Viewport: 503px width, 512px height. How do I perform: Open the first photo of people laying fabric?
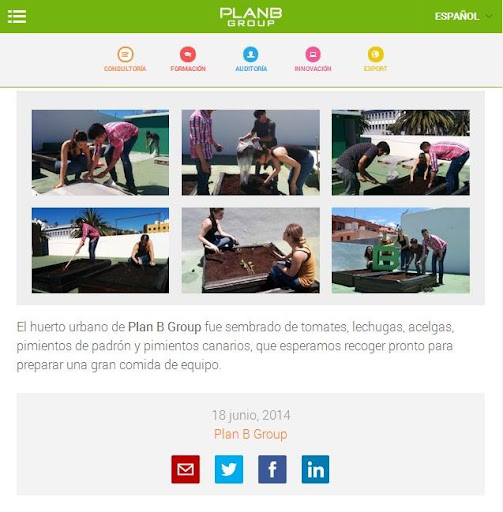(100, 153)
